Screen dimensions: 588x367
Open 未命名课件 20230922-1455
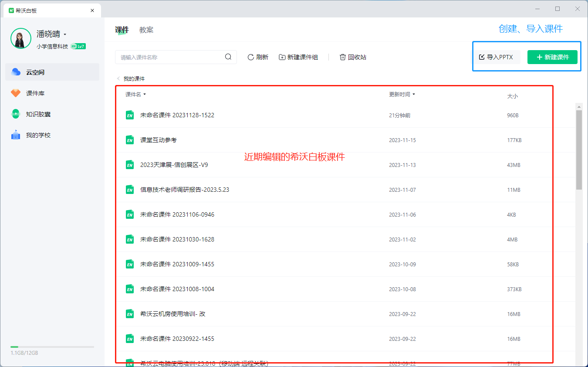point(177,339)
